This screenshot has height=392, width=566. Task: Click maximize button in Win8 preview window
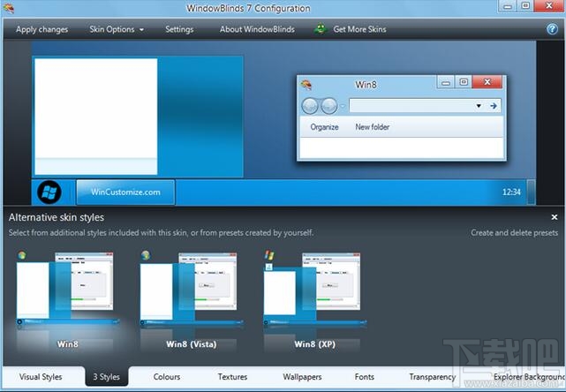coord(464,82)
